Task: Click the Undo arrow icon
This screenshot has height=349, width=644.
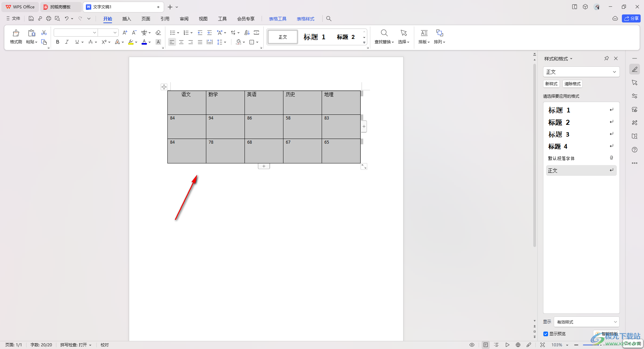Action: pyautogui.click(x=67, y=18)
